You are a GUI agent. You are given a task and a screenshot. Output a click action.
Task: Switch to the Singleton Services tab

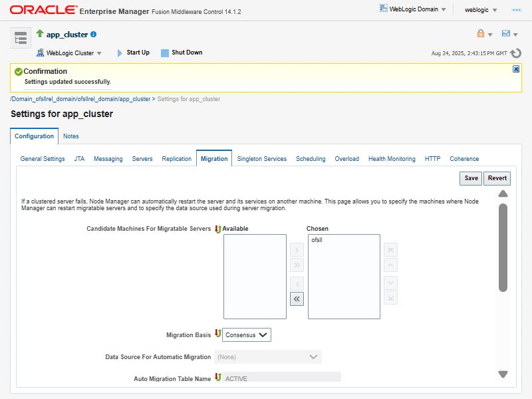[262, 159]
